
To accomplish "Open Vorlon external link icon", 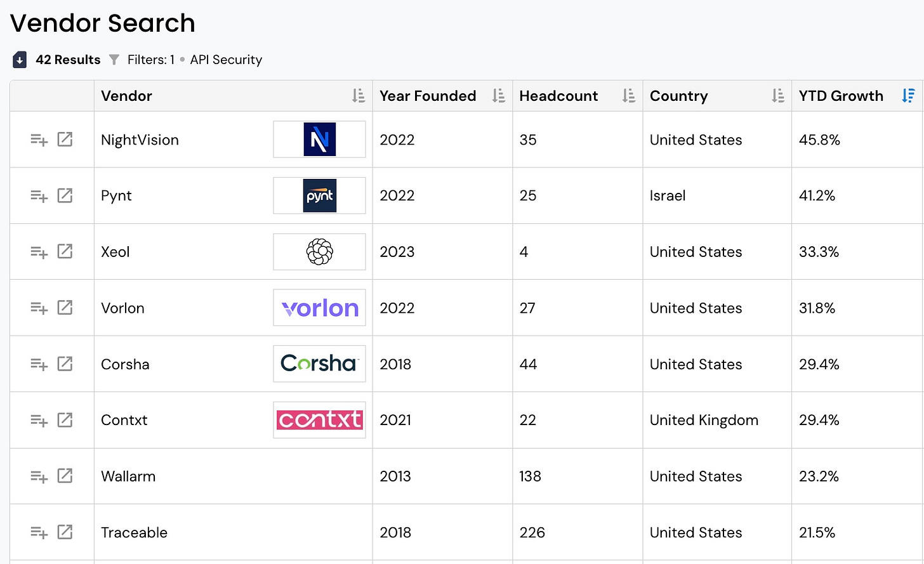I will [65, 308].
